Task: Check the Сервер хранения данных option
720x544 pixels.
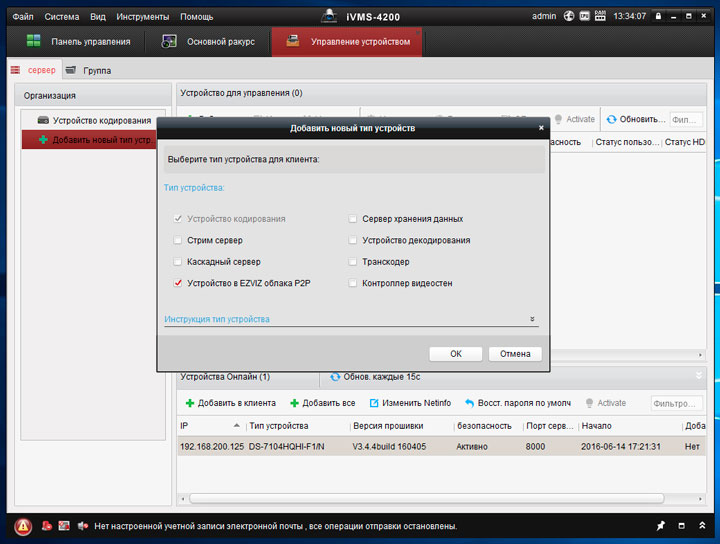Action: click(353, 218)
